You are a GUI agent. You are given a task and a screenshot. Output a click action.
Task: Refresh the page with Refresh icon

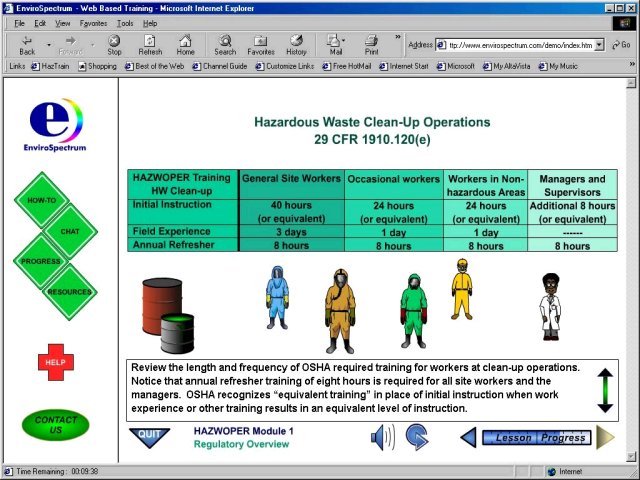[150, 45]
